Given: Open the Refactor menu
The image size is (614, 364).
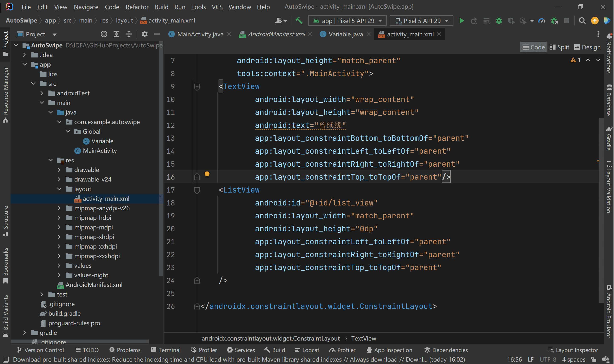Looking at the screenshot, I should [x=137, y=7].
